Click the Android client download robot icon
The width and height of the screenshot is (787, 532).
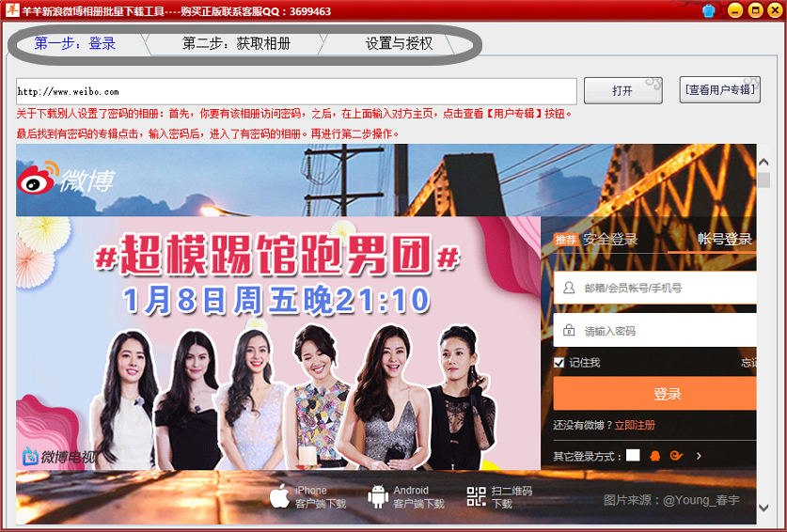[x=378, y=496]
